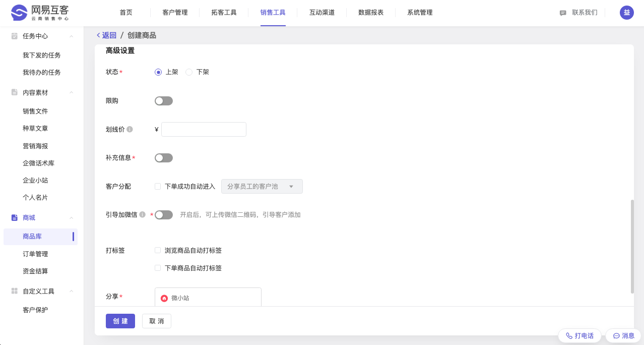Enable the 限购 toggle switch
Image resolution: width=644 pixels, height=345 pixels.
tap(163, 101)
